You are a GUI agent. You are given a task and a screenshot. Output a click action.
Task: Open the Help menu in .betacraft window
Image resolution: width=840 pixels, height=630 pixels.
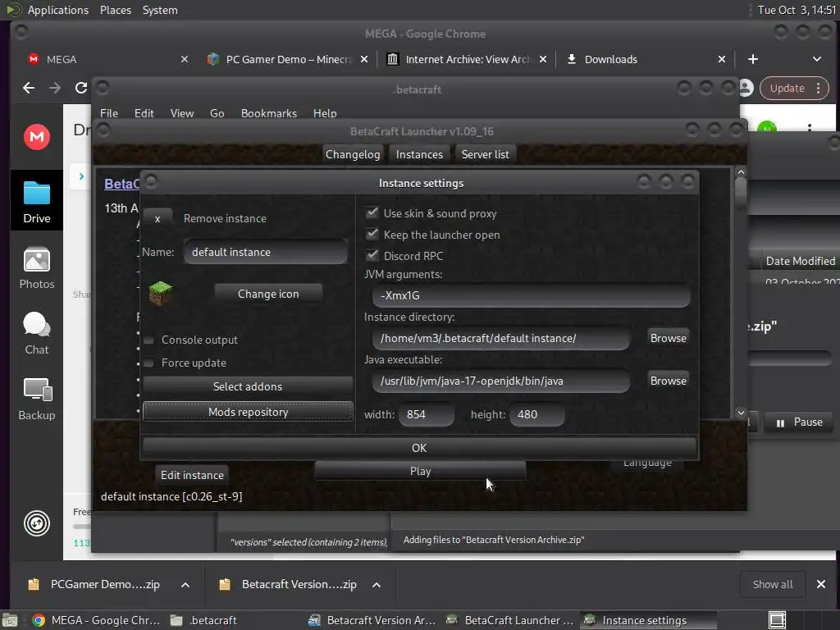(x=325, y=113)
